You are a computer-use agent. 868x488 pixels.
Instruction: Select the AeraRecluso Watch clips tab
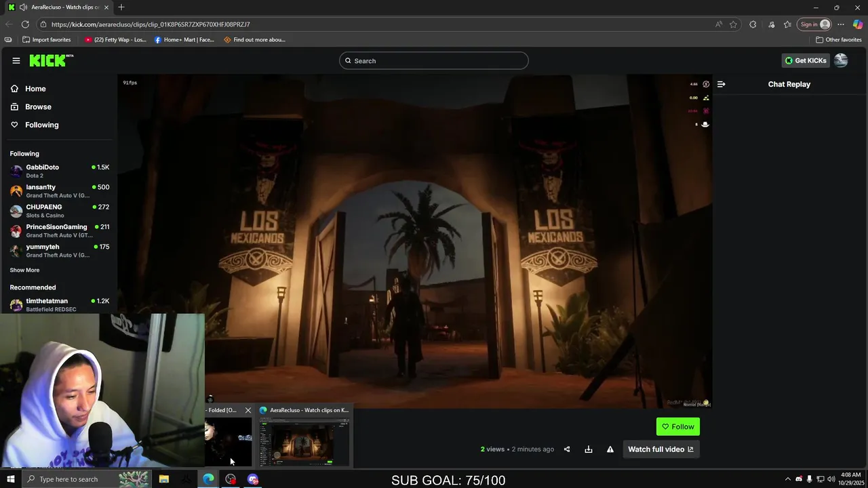point(58,7)
